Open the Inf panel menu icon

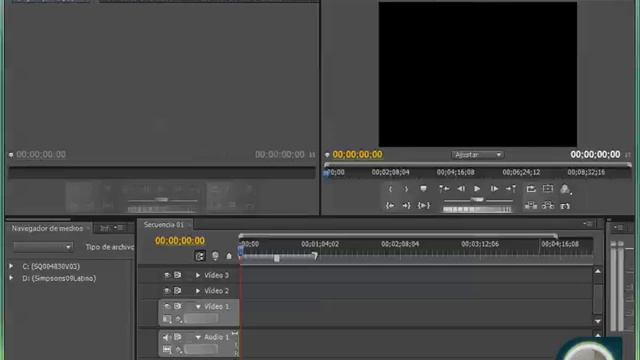point(118,228)
